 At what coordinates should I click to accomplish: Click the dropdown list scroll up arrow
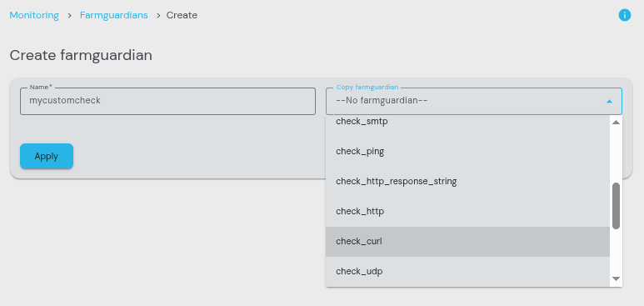tap(616, 123)
